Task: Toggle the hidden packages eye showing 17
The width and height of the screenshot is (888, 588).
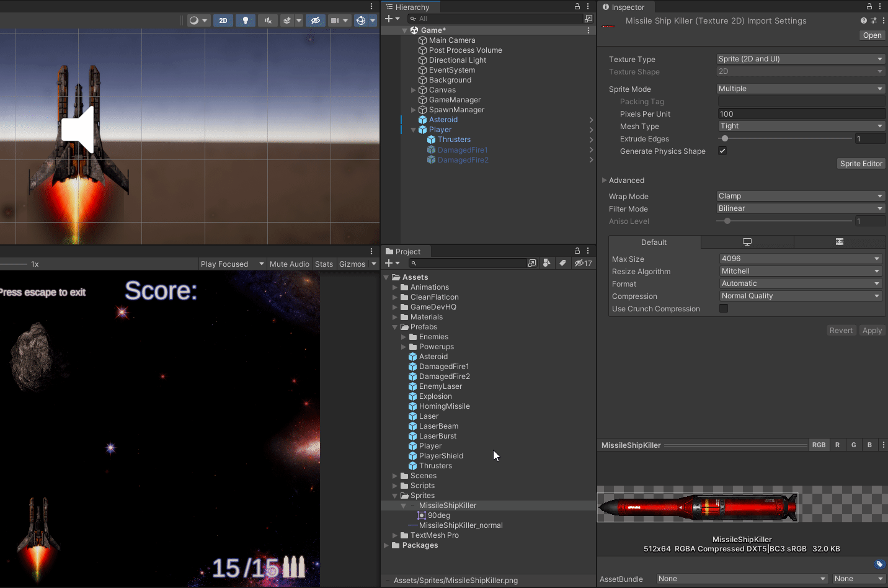Action: [x=583, y=263]
